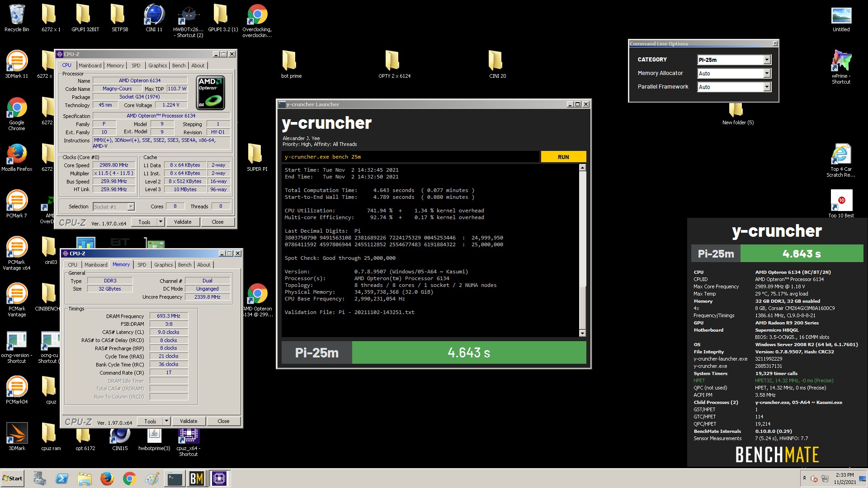Viewport: 868px width, 488px height.
Task: Switch to Memory tab in top CPU-Z window
Action: [x=115, y=66]
